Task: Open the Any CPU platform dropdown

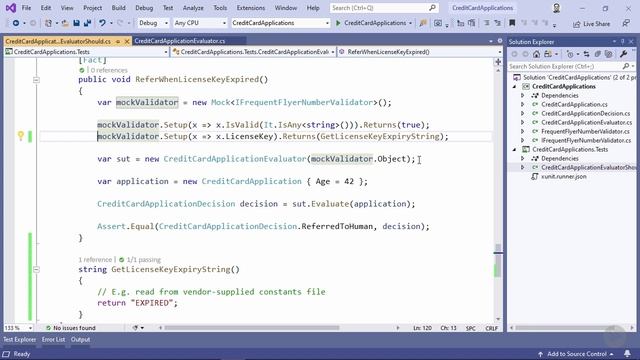Action: 200,23
